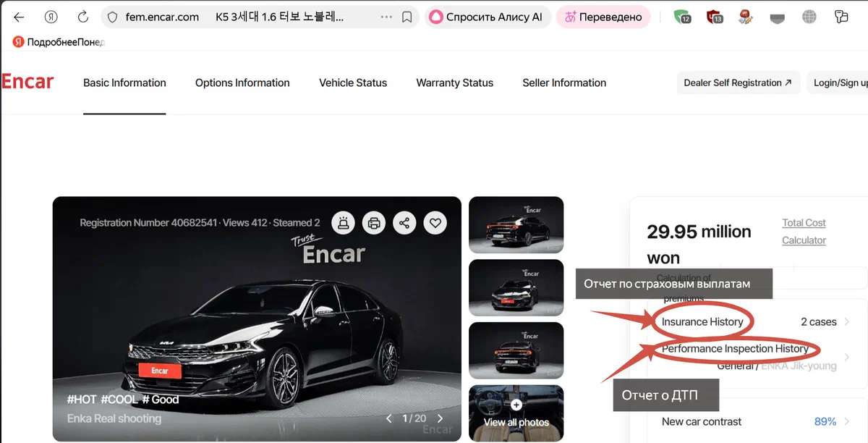Screen dimensions: 868x443
Task: Open the first thumbnail of the car's rear view
Action: (516, 225)
